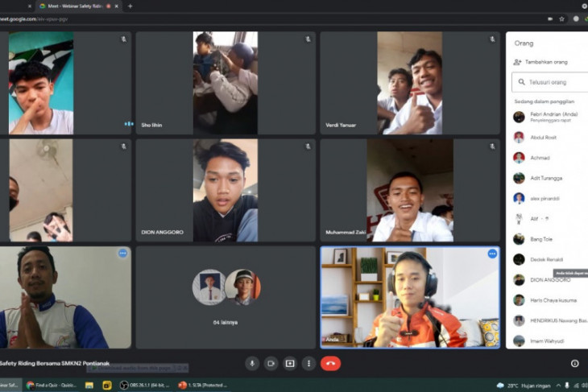Select Dedek Renaldi in participant list
This screenshot has width=588, height=392.
tap(547, 259)
